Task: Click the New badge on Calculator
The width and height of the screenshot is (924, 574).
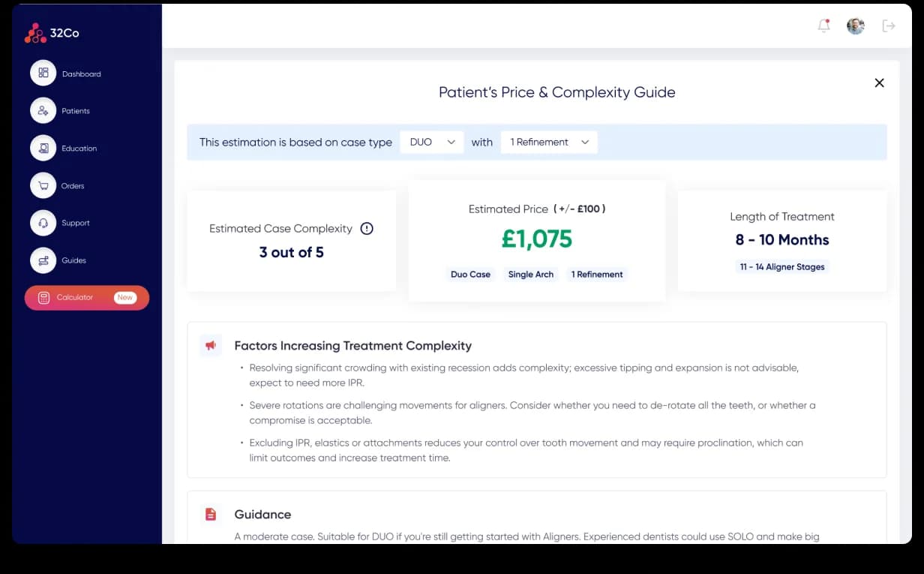Action: tap(125, 298)
